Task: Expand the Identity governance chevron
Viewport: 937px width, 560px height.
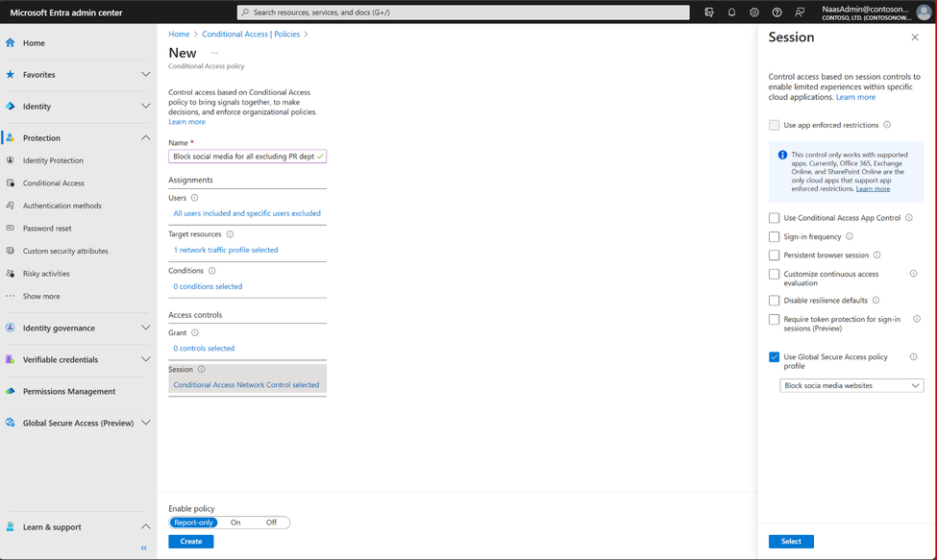Action: tap(145, 328)
